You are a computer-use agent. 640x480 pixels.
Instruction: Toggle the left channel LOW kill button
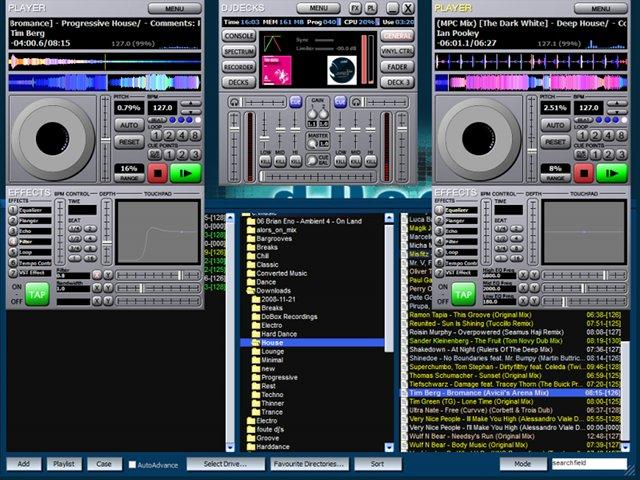tap(265, 162)
